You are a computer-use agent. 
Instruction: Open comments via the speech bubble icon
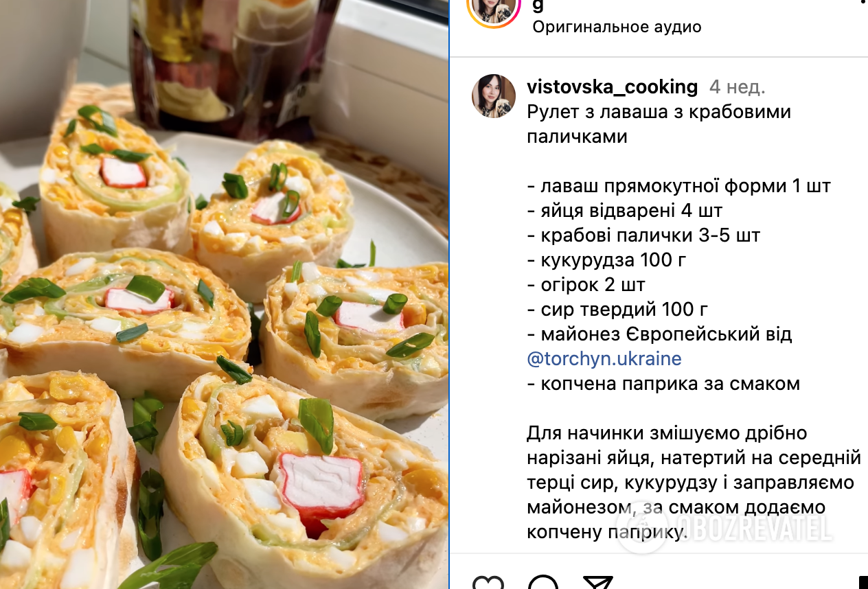pos(543,583)
